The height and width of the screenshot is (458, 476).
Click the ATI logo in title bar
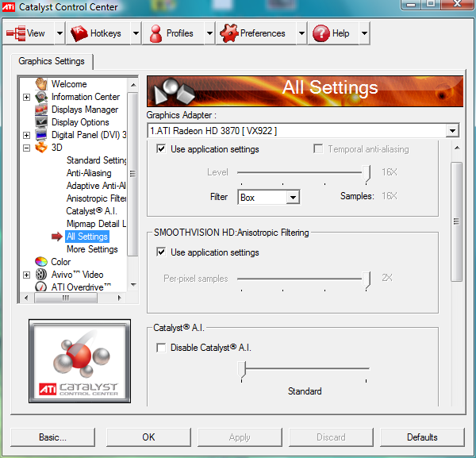point(8,6)
